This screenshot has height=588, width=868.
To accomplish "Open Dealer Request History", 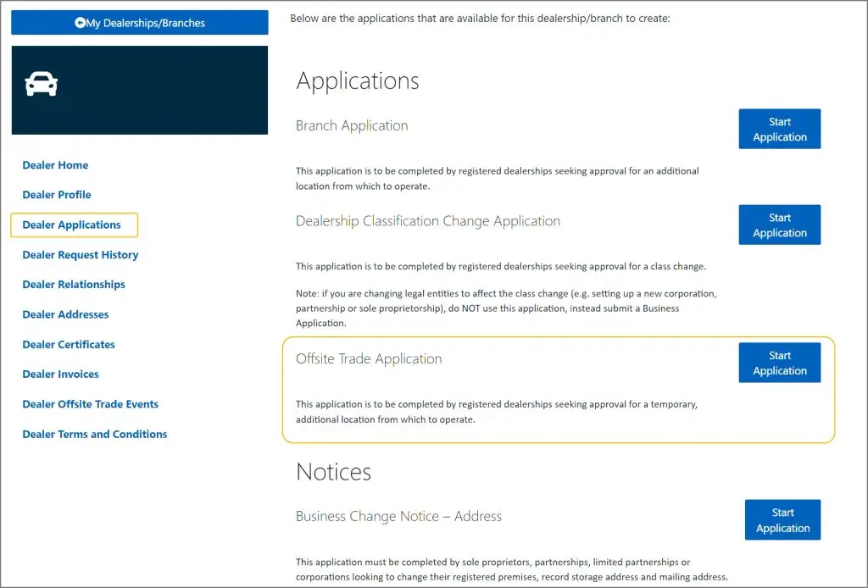I will 81,255.
